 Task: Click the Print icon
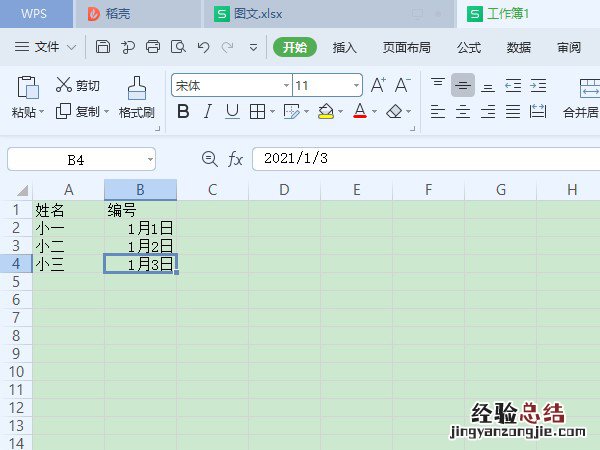[153, 47]
